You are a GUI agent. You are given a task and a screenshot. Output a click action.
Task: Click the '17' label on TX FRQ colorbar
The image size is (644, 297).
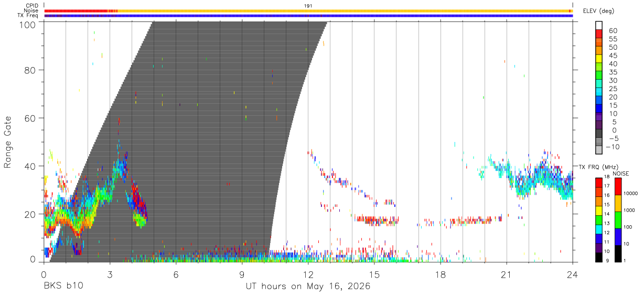pos(608,186)
